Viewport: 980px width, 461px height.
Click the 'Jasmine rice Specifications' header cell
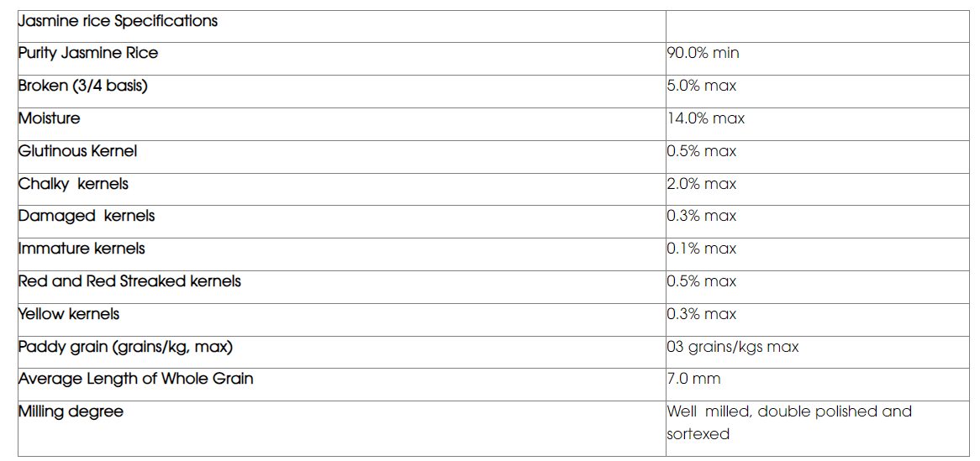tap(118, 21)
